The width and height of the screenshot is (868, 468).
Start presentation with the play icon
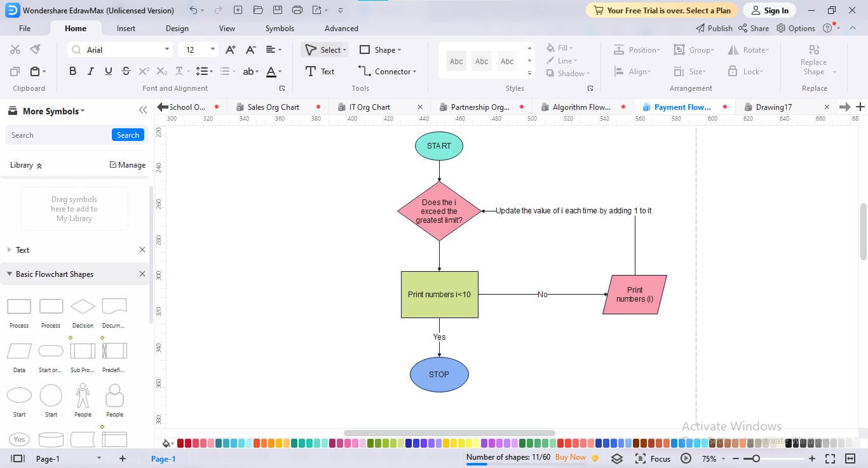(x=686, y=458)
